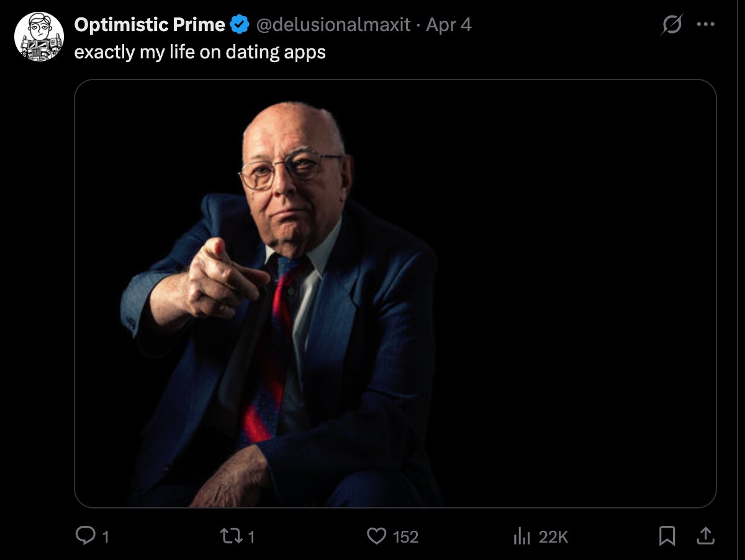Open view analytics bar chart icon
745x560 pixels.
coord(522,536)
